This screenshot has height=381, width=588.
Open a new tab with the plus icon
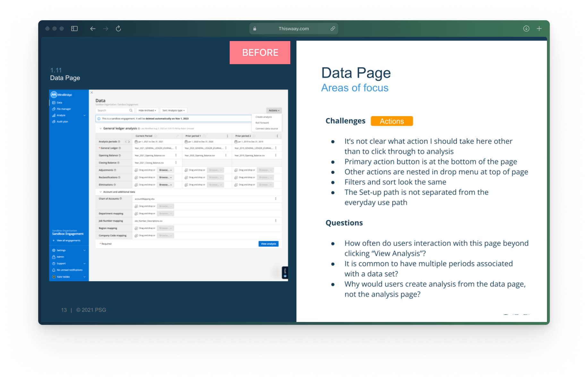539,29
